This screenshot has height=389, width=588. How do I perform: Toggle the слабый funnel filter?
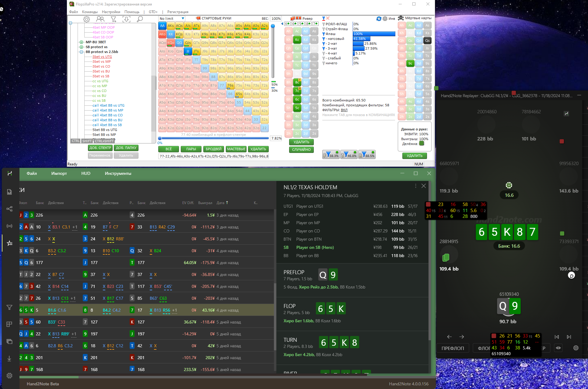point(324,58)
